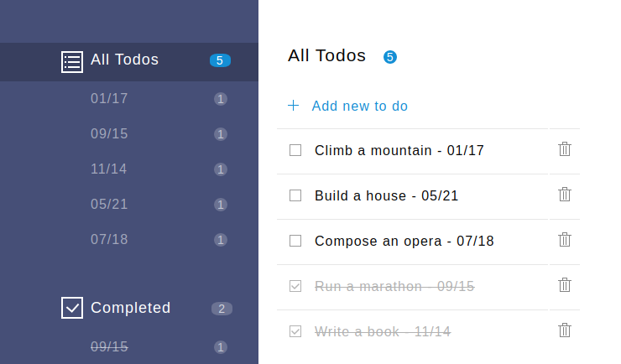The width and height of the screenshot is (621, 364).
Task: Uncheck the Run a marathon checkbox
Action: point(295,286)
